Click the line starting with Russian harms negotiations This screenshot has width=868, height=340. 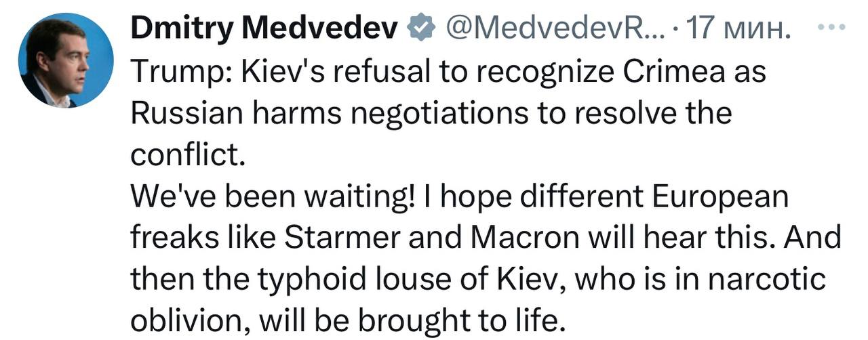pos(431,113)
